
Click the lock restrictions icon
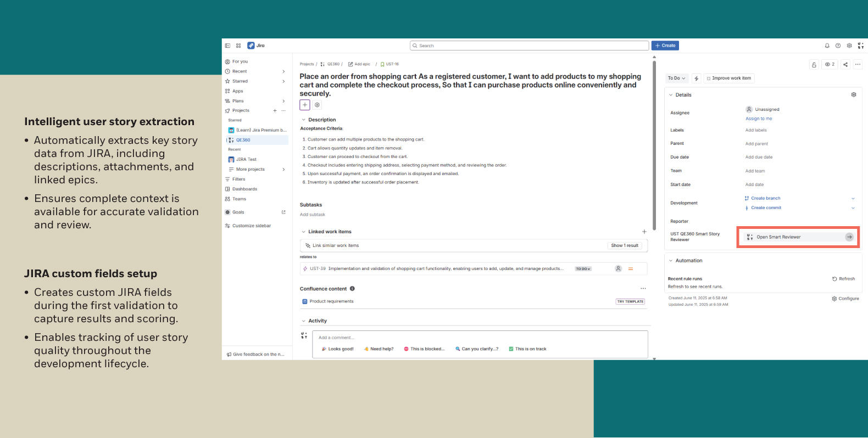814,64
